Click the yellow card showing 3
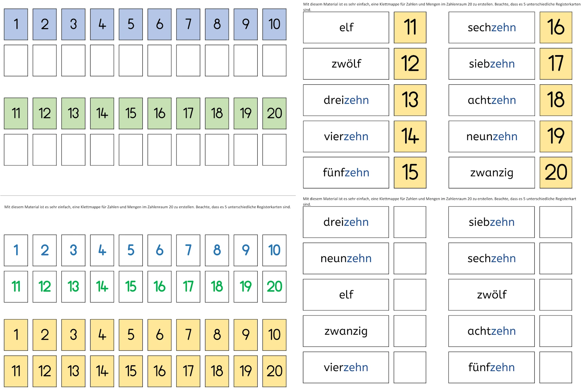The image size is (584, 392). pos(73,335)
